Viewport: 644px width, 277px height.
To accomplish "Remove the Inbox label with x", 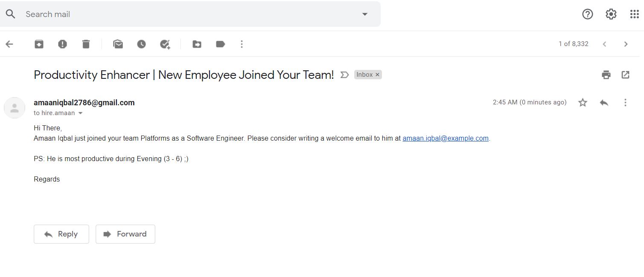I will [x=377, y=75].
